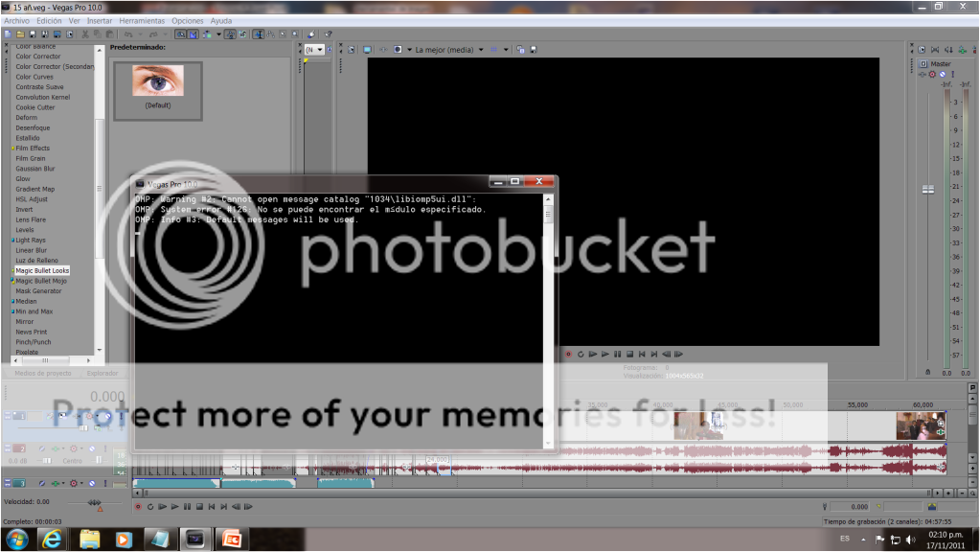
Task: Select Magic Bullet Looks in the effects list
Action: [42, 270]
